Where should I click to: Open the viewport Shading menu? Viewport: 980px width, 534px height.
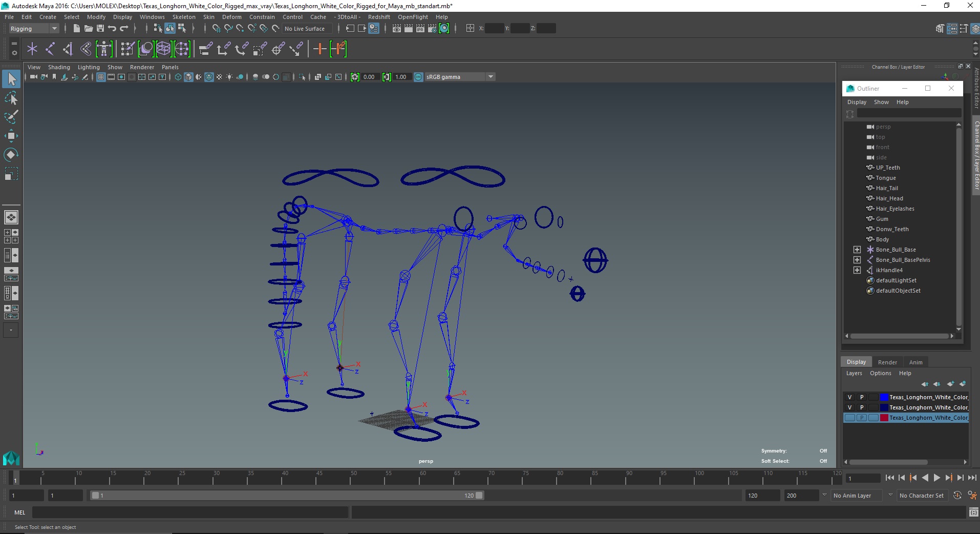click(59, 67)
